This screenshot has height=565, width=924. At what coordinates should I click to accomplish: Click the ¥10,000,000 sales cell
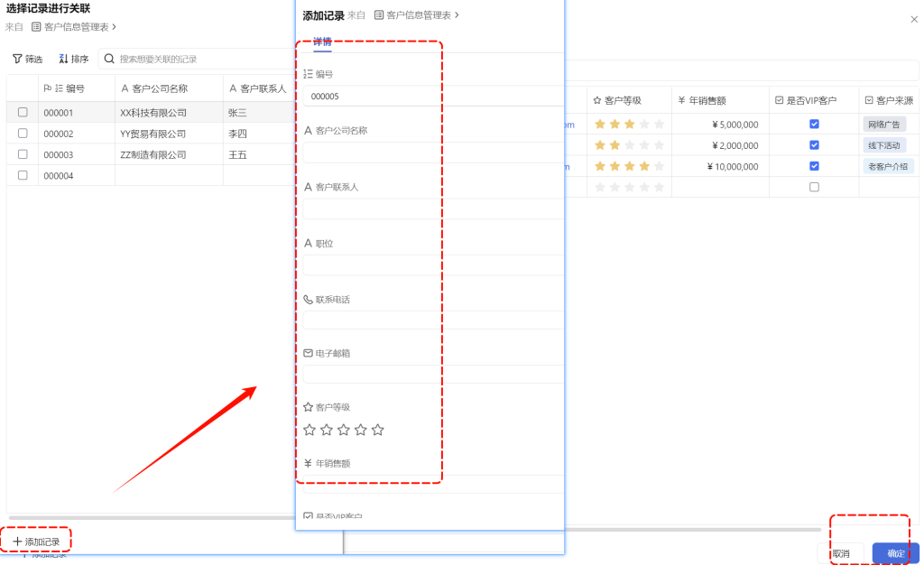tap(720, 167)
